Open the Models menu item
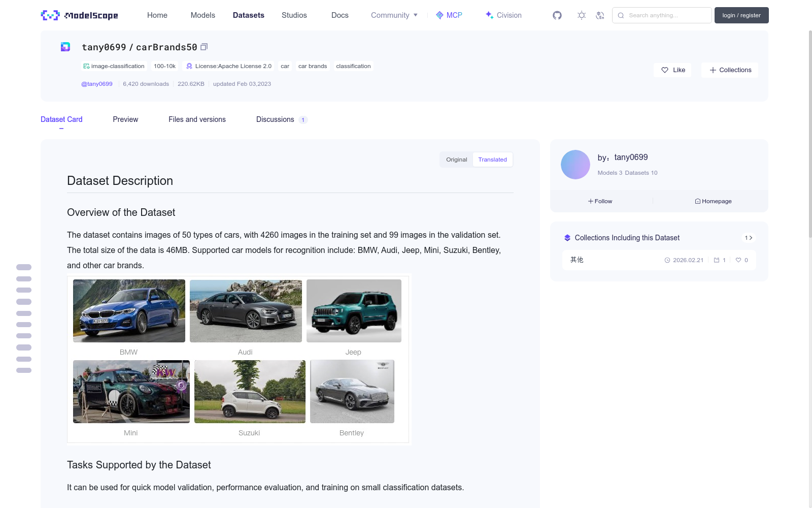This screenshot has width=812, height=508. pos(203,15)
